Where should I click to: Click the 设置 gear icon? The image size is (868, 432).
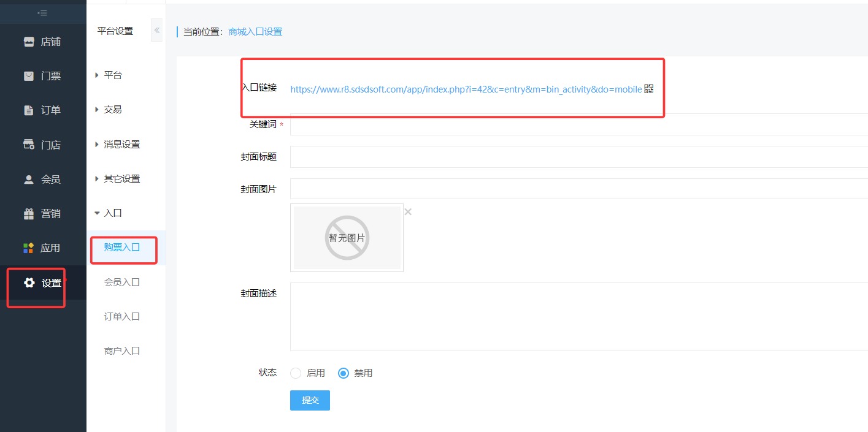click(x=29, y=282)
